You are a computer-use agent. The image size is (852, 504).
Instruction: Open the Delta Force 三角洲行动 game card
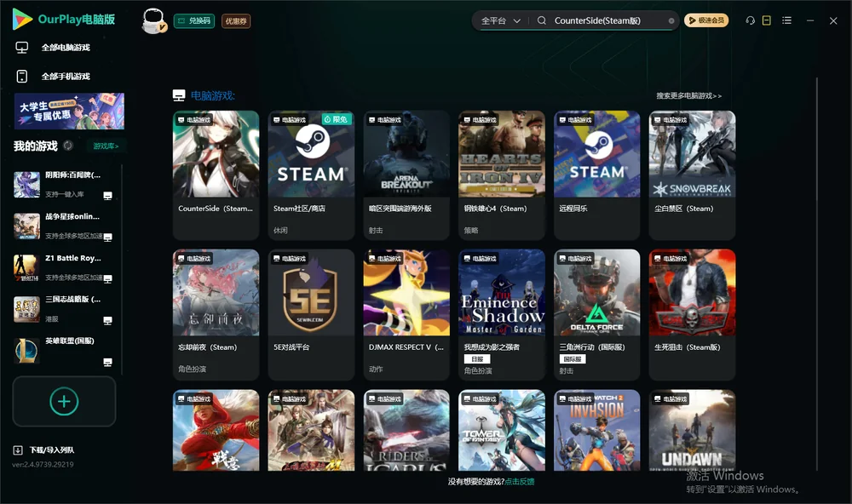click(x=597, y=314)
